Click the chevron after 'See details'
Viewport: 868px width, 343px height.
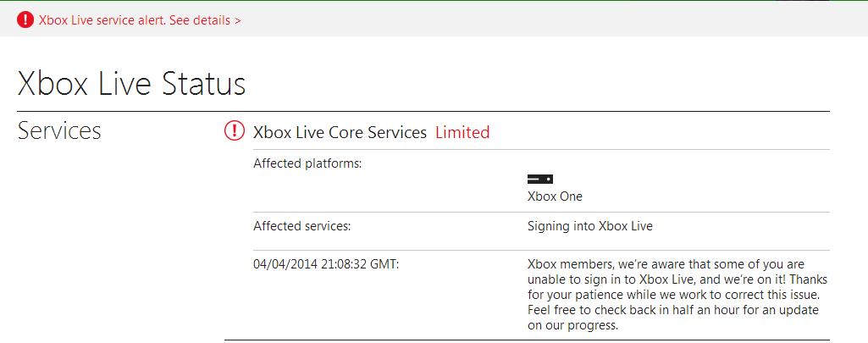(238, 20)
